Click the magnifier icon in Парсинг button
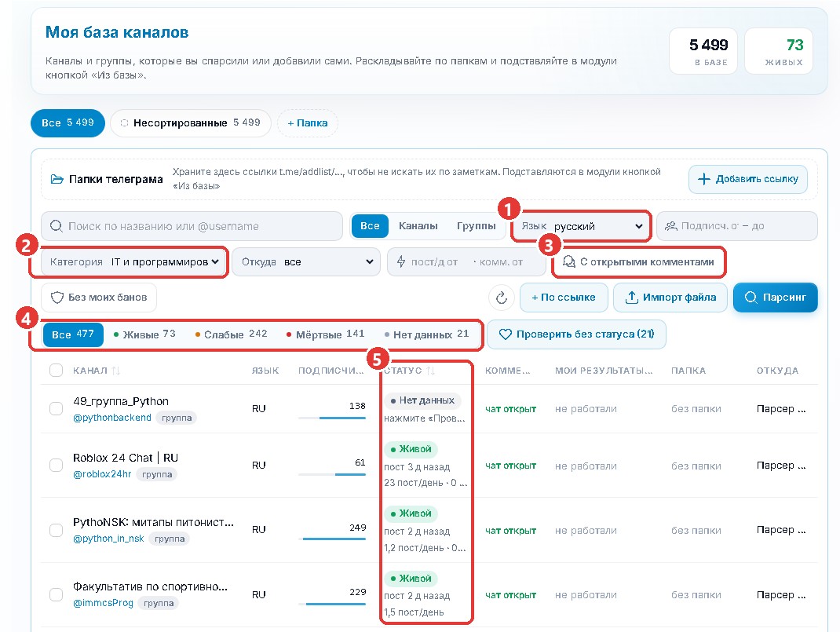 click(x=751, y=298)
